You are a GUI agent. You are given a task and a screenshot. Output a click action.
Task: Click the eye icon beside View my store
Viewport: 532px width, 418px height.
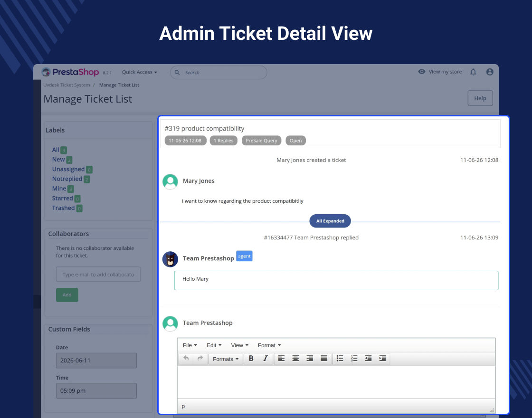tap(422, 72)
